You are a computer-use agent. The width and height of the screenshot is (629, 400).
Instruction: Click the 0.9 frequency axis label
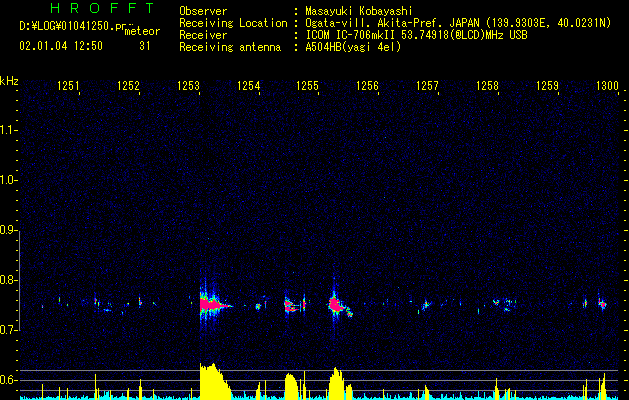click(x=9, y=230)
